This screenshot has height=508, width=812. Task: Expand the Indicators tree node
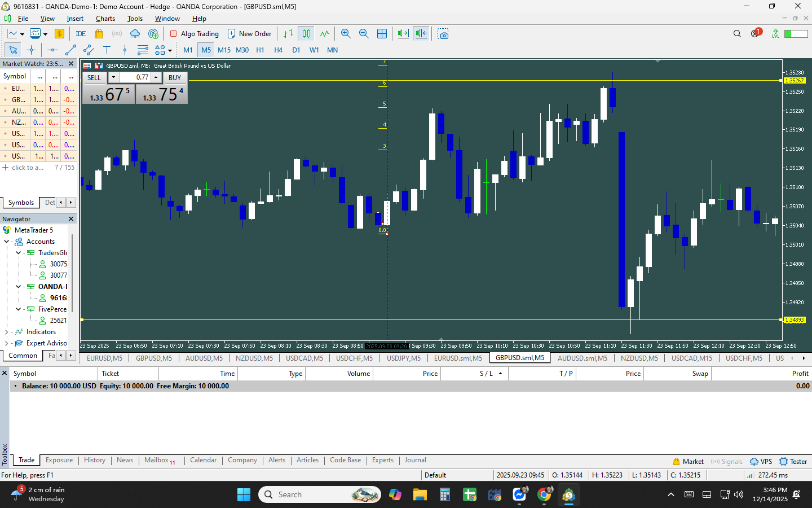[x=7, y=332]
